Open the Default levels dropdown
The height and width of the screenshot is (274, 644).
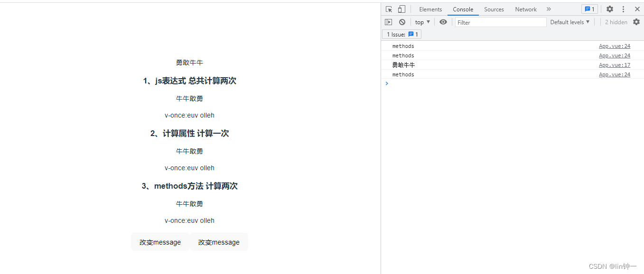coord(570,22)
